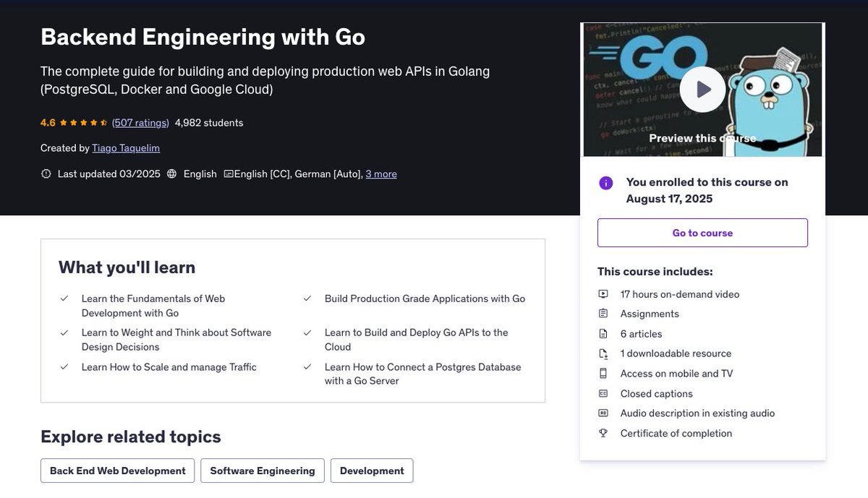This screenshot has height=498, width=868.
Task: Click the English [CC], German [Auto] subtitles text
Action: pos(298,174)
